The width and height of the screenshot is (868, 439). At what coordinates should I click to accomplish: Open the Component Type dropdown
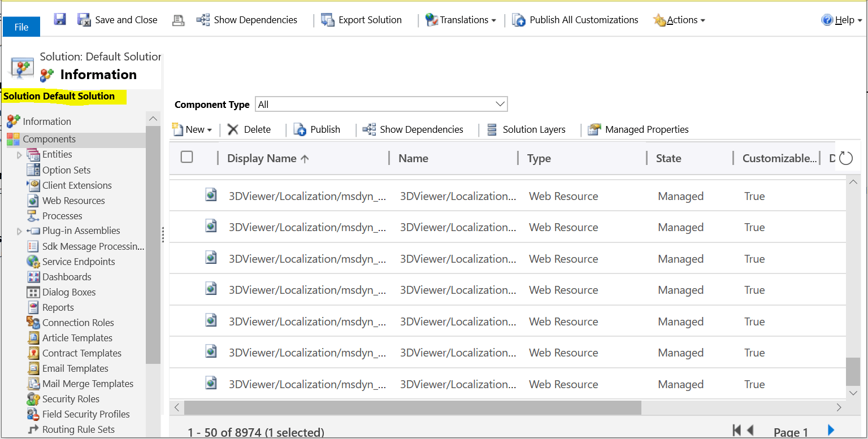(x=381, y=105)
